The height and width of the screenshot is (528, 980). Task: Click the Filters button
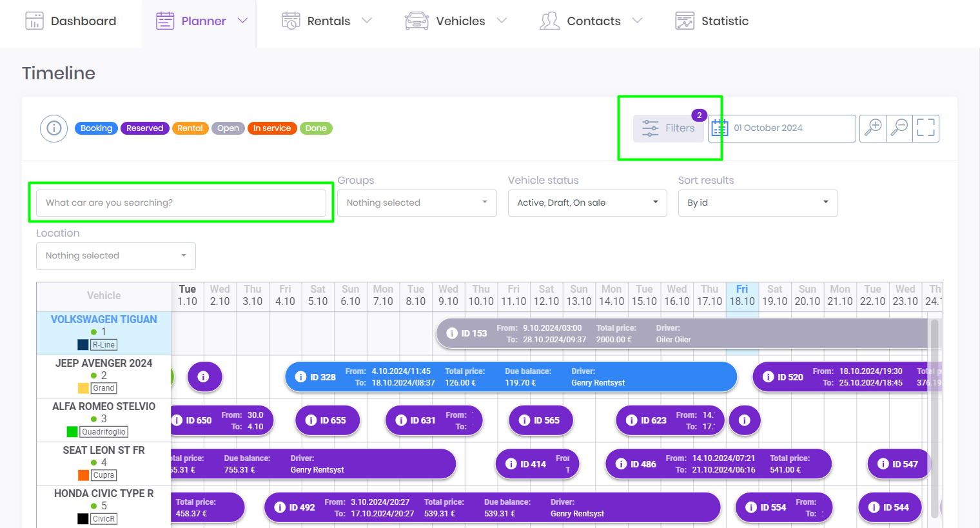(x=669, y=128)
